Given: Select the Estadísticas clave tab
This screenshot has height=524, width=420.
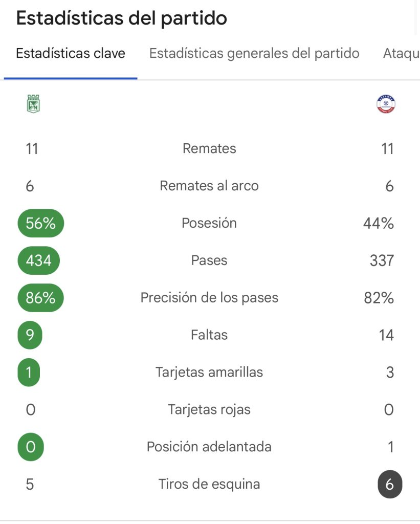Looking at the screenshot, I should (71, 54).
